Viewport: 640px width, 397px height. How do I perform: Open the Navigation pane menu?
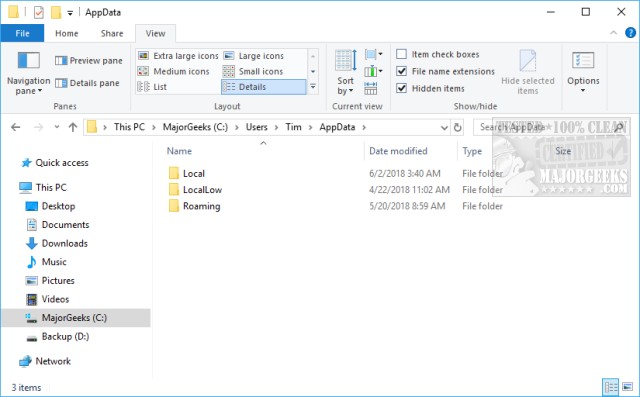28,73
